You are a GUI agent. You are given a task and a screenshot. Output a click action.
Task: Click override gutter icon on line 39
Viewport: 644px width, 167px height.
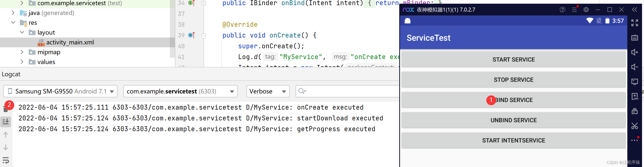(x=192, y=35)
